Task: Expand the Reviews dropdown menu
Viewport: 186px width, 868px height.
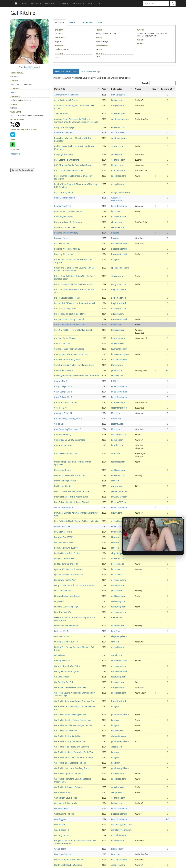Action: [x=63, y=4]
